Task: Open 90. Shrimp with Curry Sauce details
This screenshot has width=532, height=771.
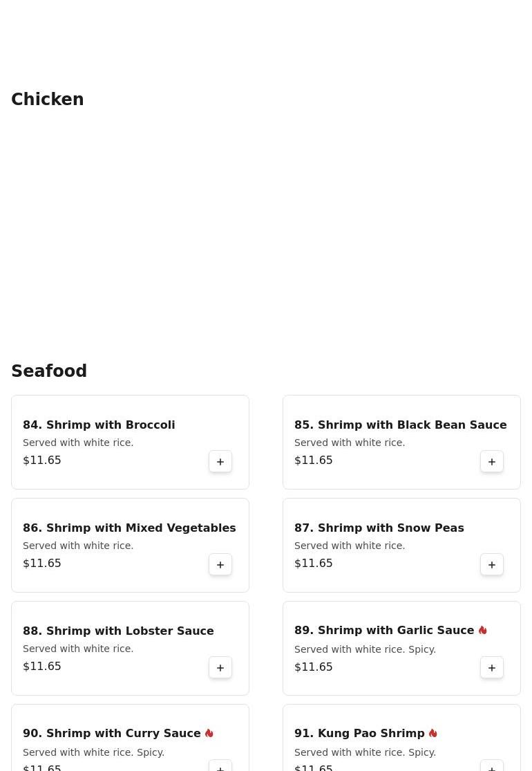Action: 112,734
